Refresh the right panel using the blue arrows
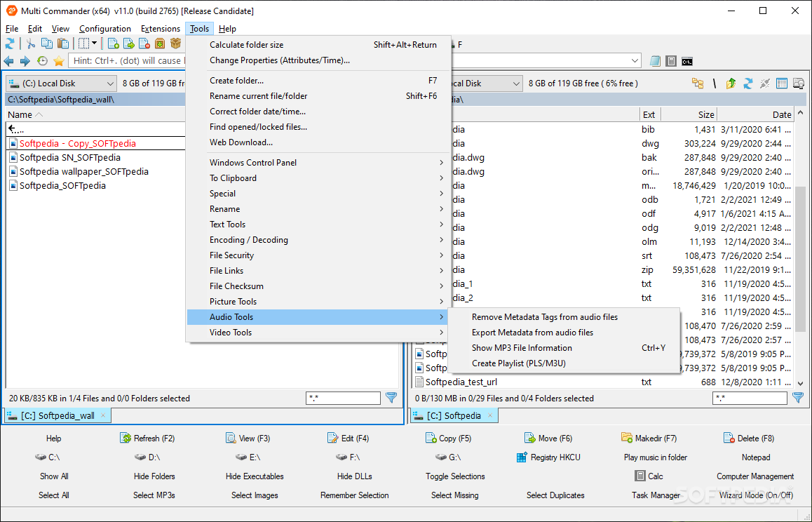This screenshot has width=812, height=522. click(x=747, y=83)
